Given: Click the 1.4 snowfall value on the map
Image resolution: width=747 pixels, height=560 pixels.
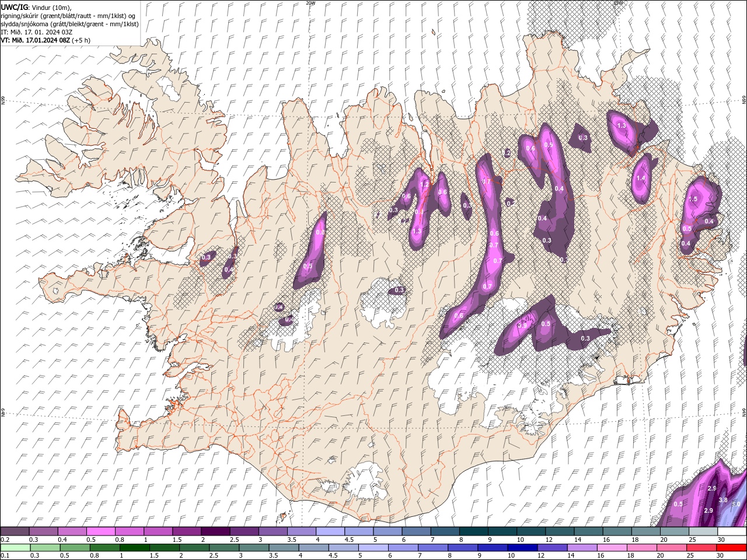Looking at the screenshot, I should 641,178.
